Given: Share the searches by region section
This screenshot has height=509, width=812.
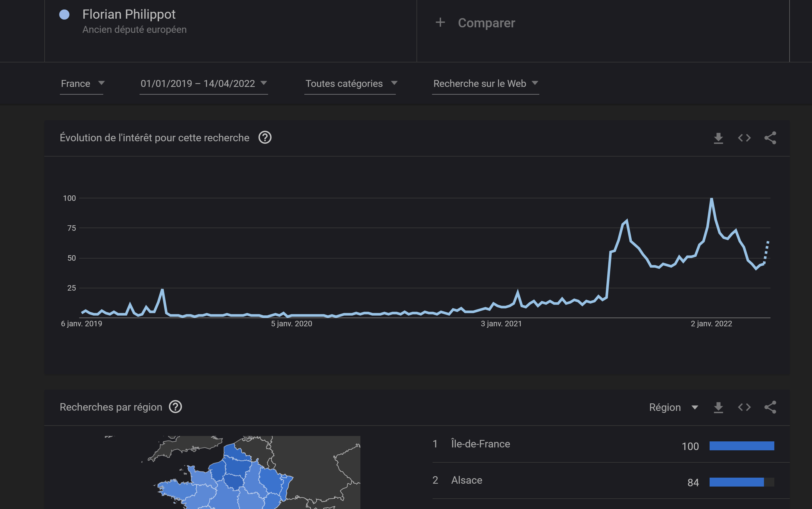Looking at the screenshot, I should click(x=770, y=407).
